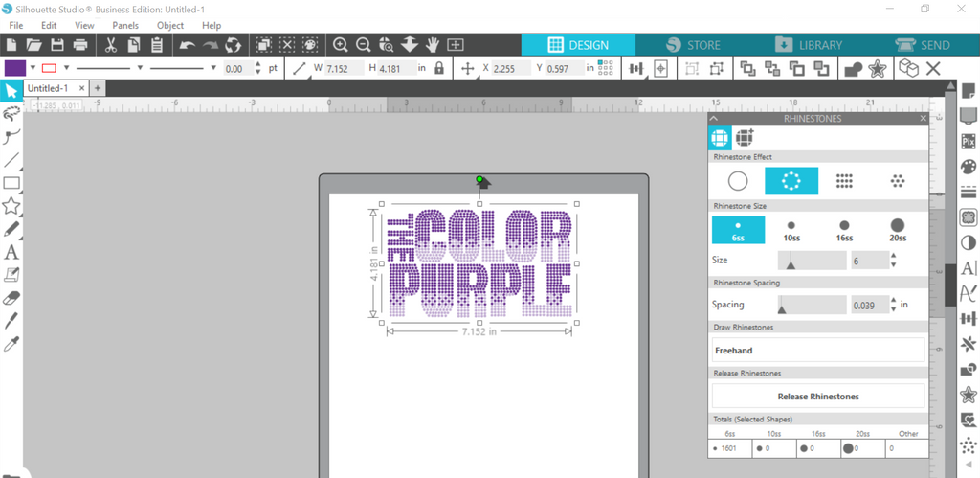Viewport: 980px width, 478px height.
Task: Redo the last action
Action: [x=210, y=45]
